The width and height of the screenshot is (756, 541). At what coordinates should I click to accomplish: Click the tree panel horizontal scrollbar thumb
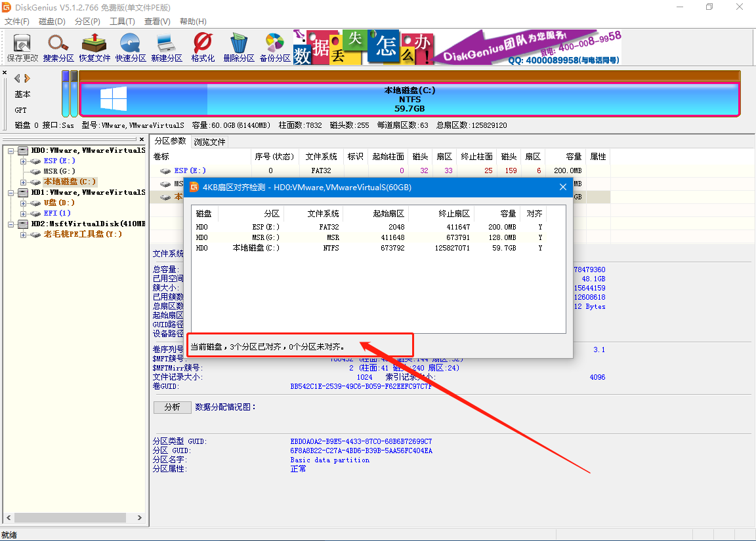pos(70,518)
